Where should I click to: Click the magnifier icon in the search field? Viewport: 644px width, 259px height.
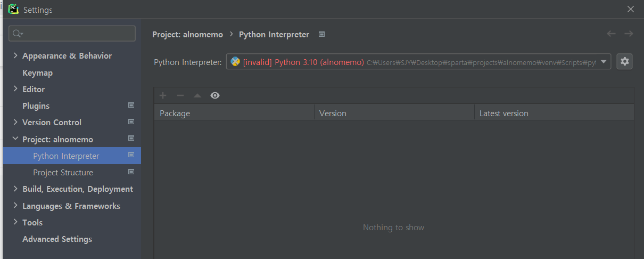(17, 34)
